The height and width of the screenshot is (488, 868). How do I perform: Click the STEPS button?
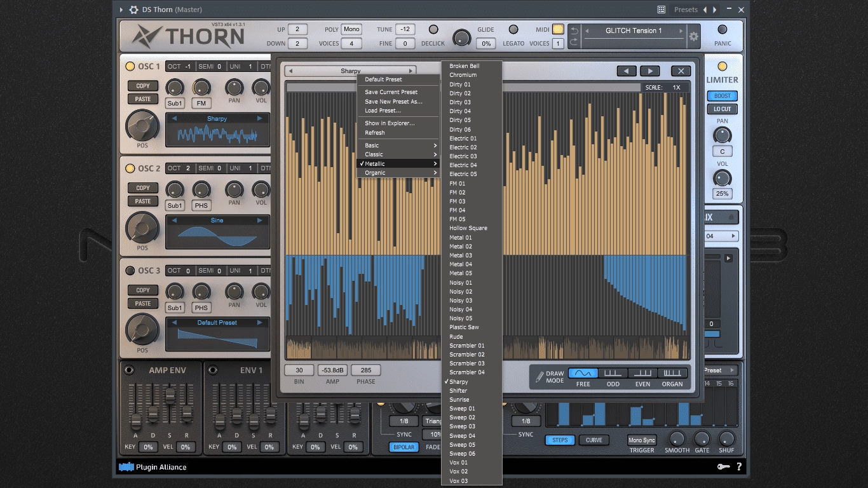560,440
